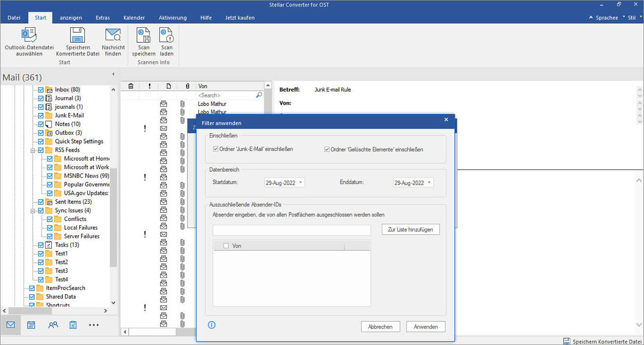Viewport: 644px width, 345px height.
Task: Open the Datei menu
Action: pos(14,18)
